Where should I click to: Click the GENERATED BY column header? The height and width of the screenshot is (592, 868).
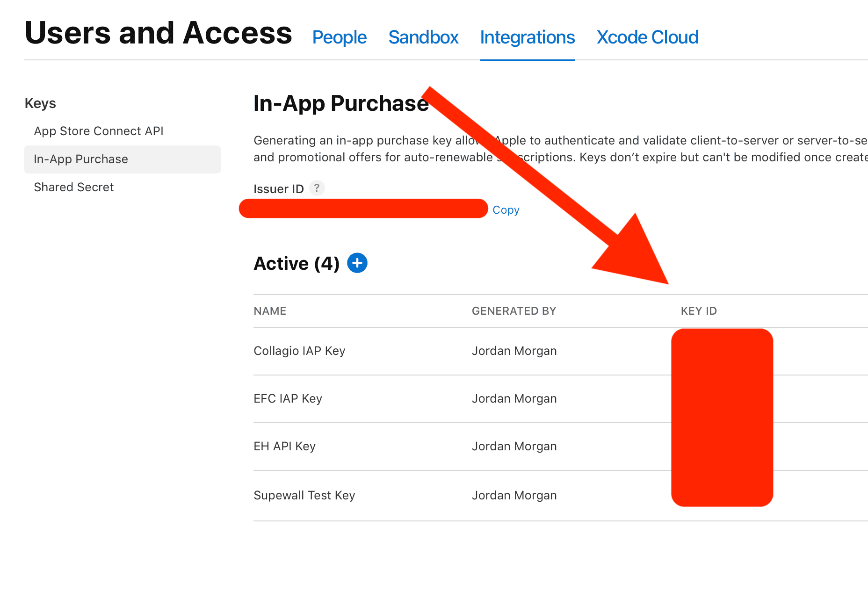coord(514,311)
